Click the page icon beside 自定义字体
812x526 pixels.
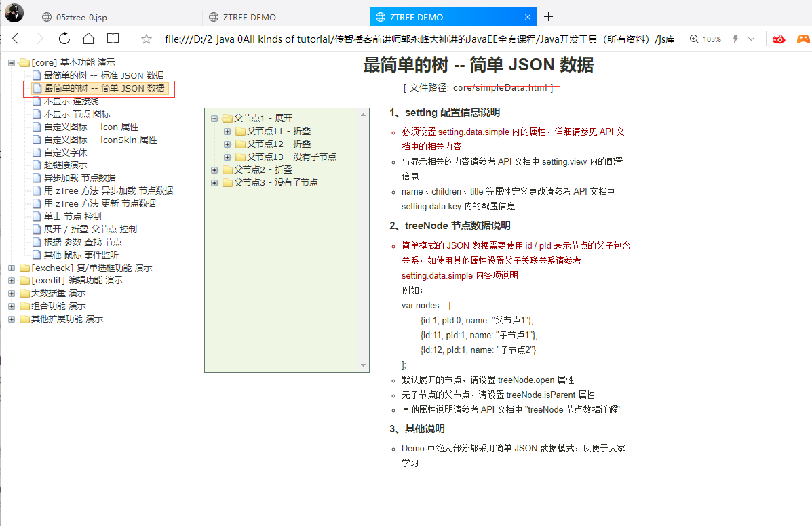37,153
